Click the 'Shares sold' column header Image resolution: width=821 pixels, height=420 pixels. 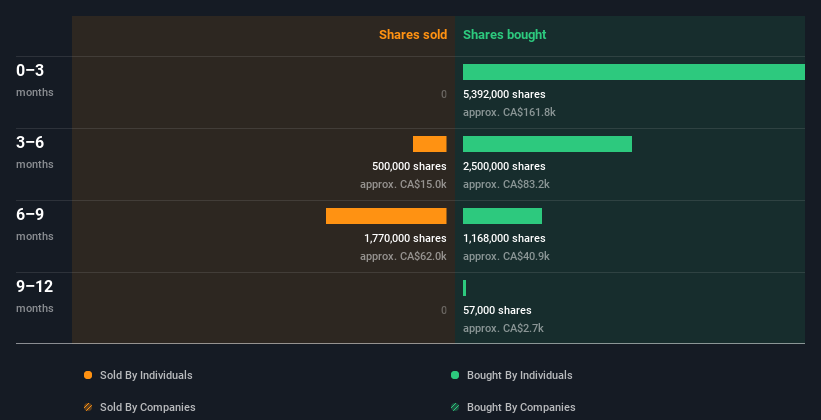click(413, 35)
